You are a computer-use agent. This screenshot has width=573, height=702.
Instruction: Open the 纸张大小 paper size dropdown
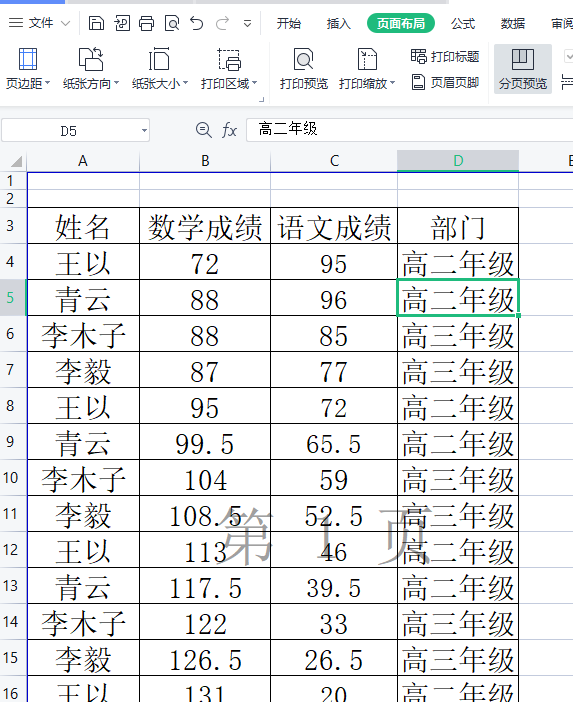160,68
